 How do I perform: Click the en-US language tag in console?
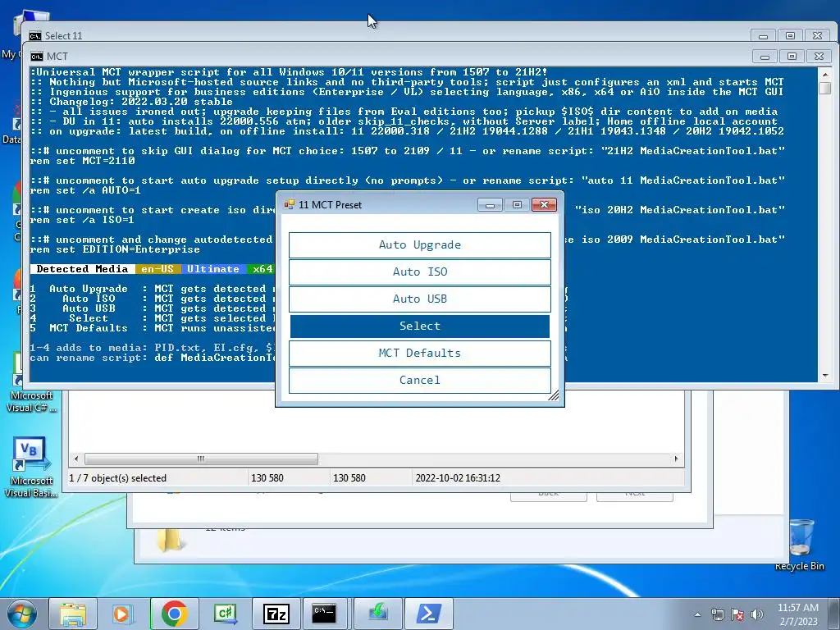click(x=157, y=269)
